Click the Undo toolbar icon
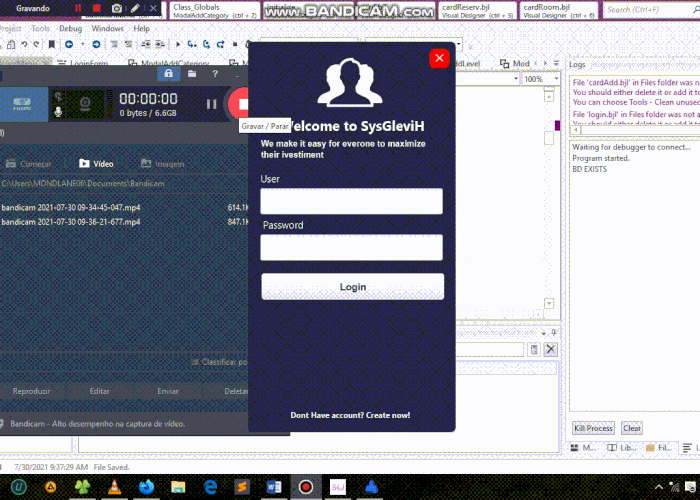 click(24, 44)
